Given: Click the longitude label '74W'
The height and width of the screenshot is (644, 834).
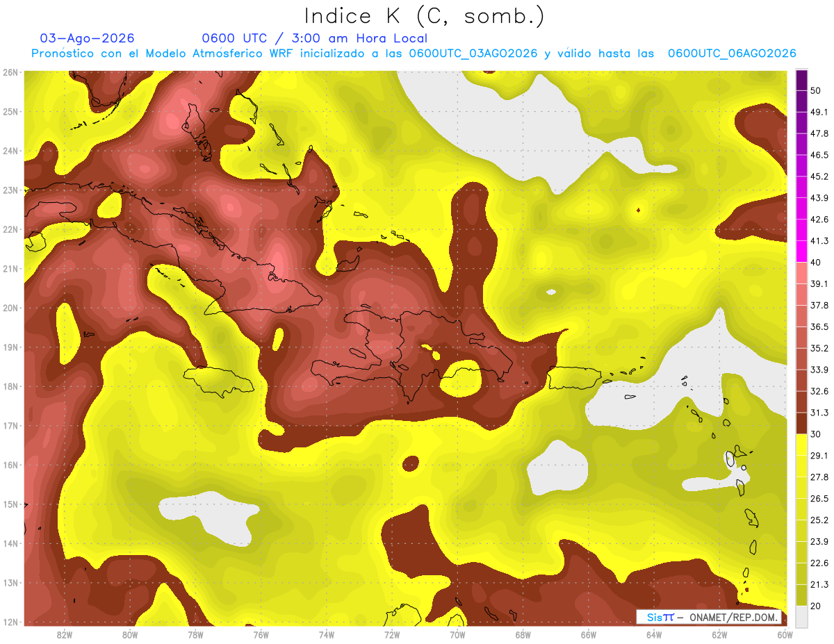Looking at the screenshot, I should (327, 634).
